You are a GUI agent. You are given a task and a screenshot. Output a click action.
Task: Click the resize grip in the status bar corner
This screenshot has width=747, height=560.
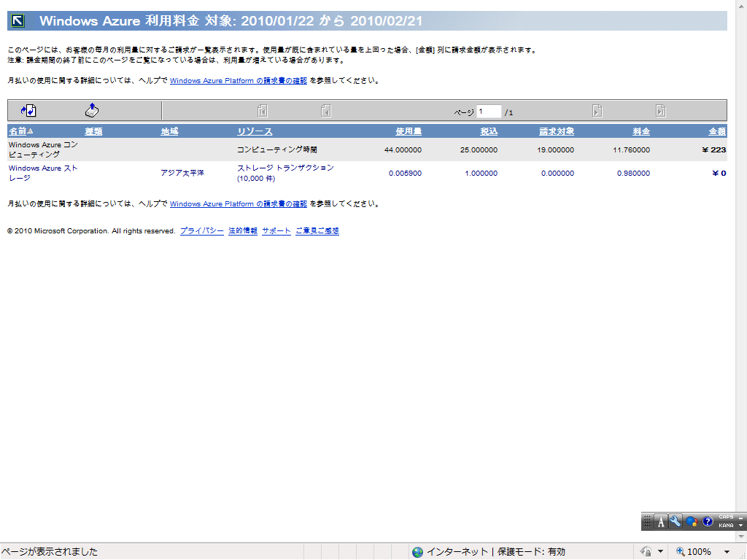pyautogui.click(x=742, y=555)
